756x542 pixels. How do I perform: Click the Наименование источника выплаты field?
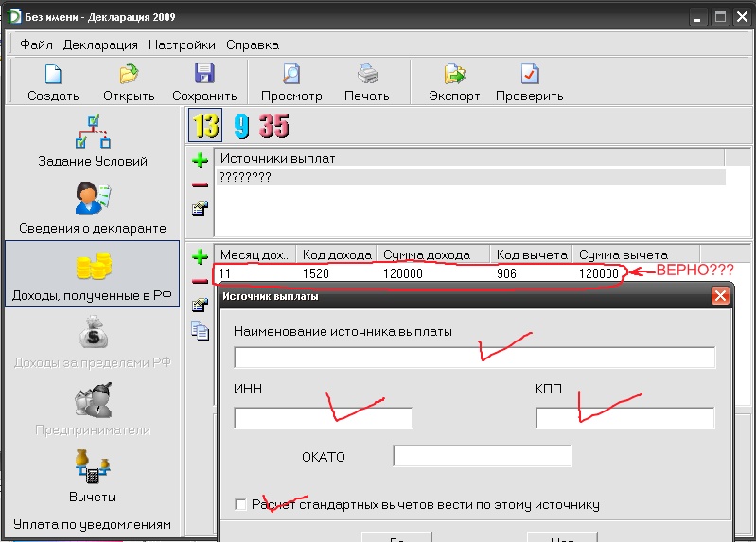click(x=474, y=358)
